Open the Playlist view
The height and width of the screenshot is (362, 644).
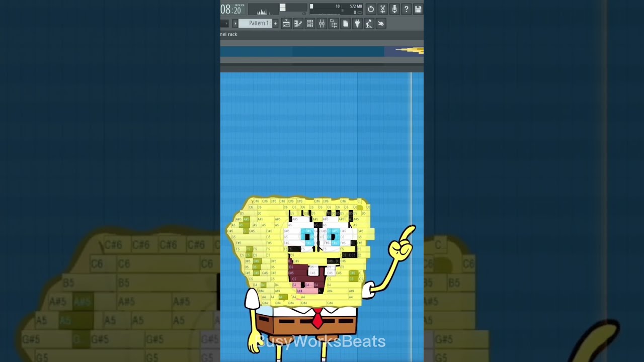click(x=286, y=24)
